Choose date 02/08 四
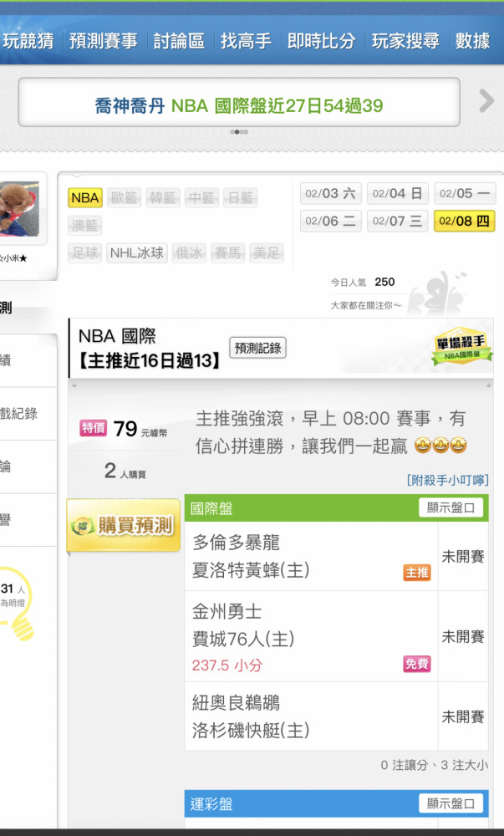 (465, 221)
